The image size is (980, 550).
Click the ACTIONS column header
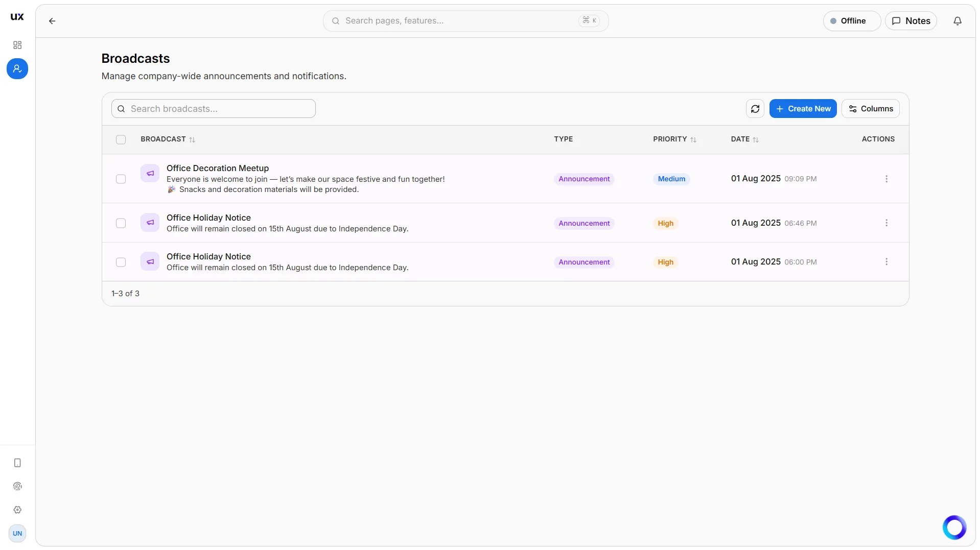coord(878,139)
